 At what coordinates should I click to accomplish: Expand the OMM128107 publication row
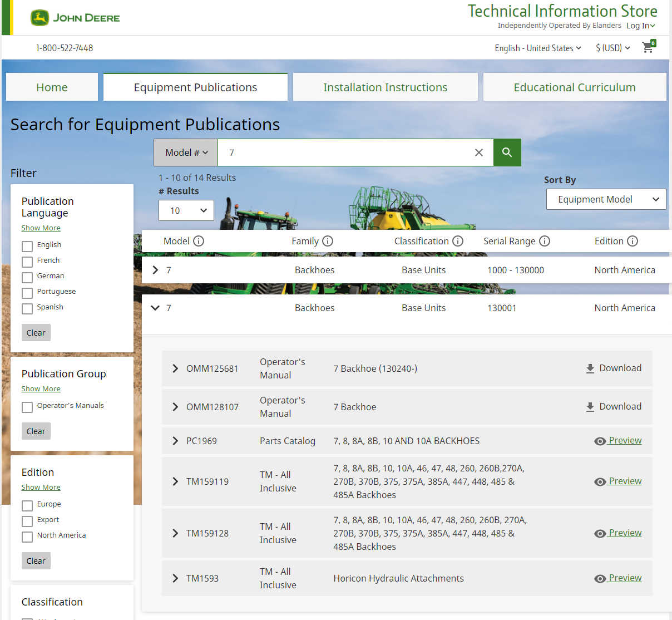[x=175, y=407]
